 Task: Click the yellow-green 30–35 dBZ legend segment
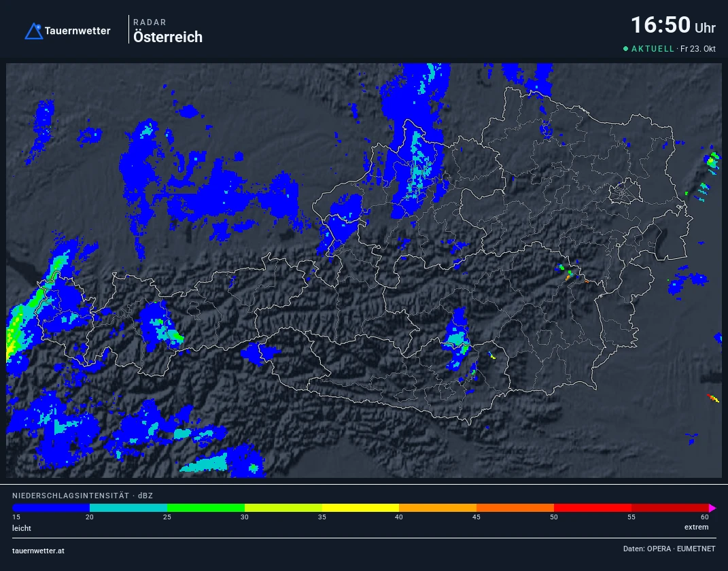[283, 508]
